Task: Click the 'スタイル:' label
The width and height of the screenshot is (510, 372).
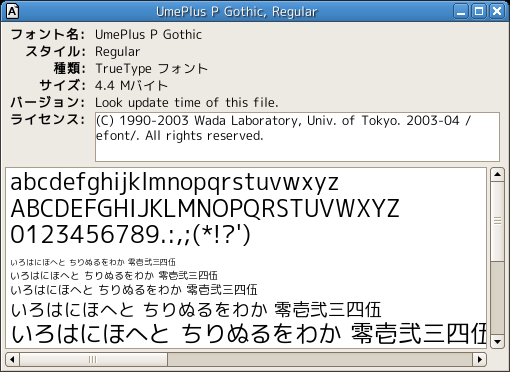Action: click(56, 52)
